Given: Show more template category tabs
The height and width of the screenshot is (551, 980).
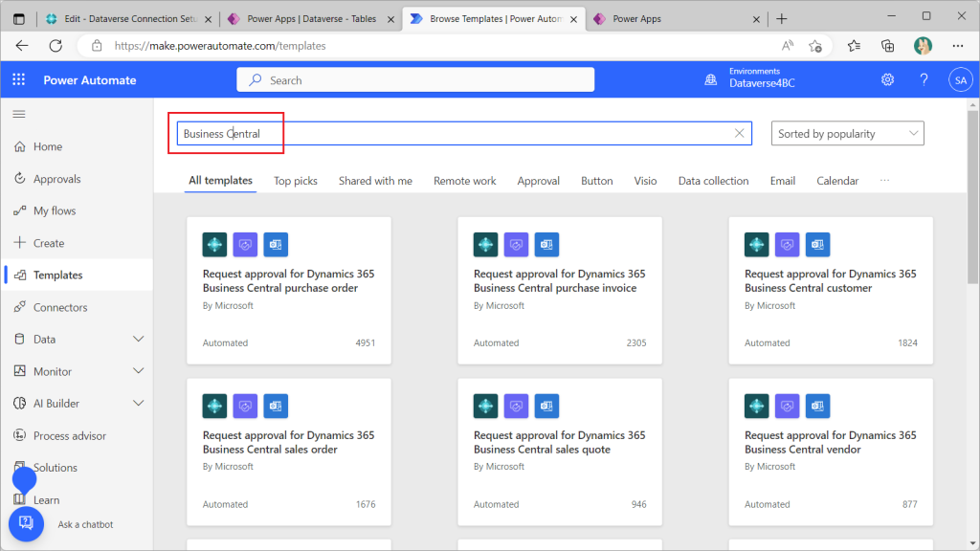Looking at the screenshot, I should (x=884, y=181).
